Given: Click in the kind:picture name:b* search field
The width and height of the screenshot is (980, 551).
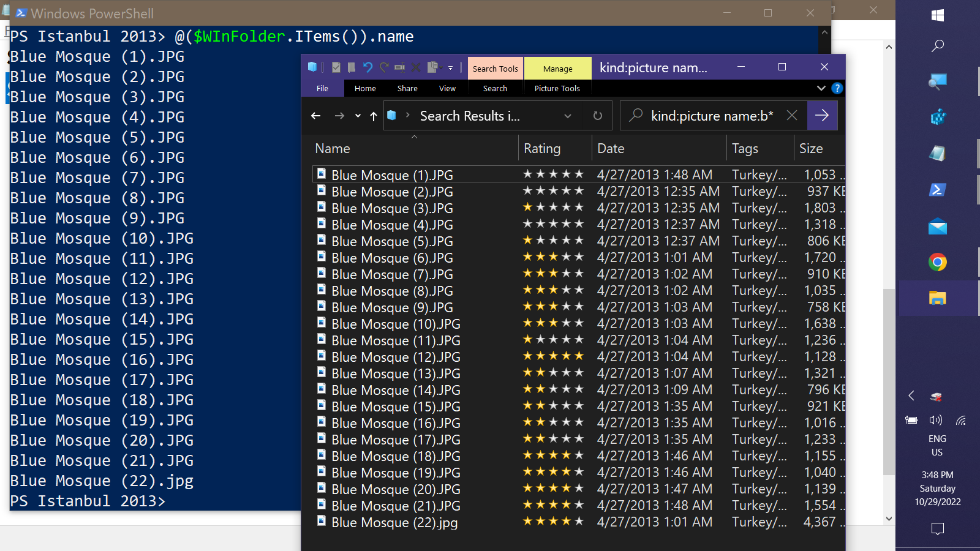Looking at the screenshot, I should (712, 116).
